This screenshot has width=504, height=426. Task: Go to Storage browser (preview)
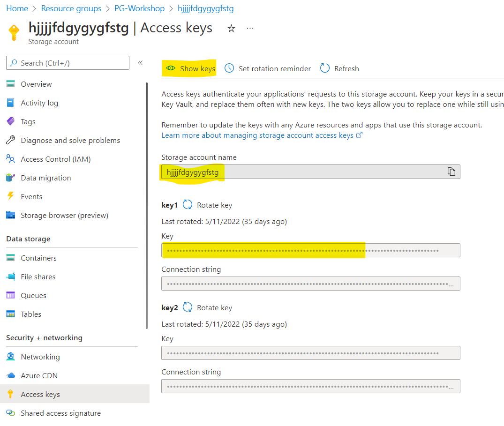point(64,216)
